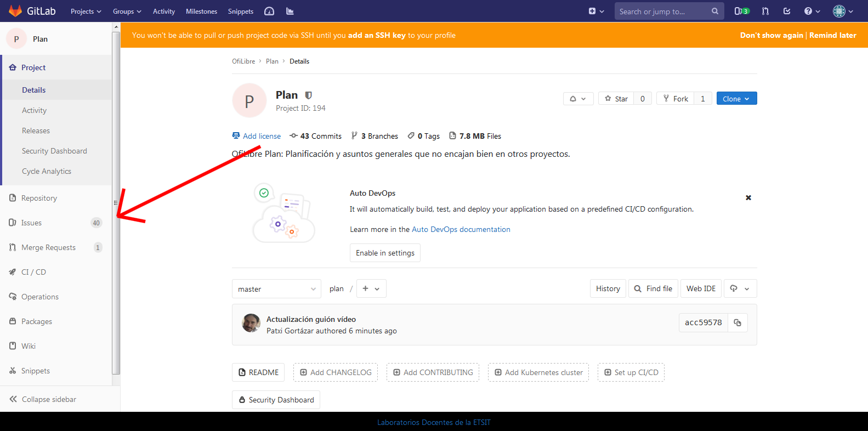Click the sidebar vertical scrollbar
868x431 pixels.
(116, 203)
